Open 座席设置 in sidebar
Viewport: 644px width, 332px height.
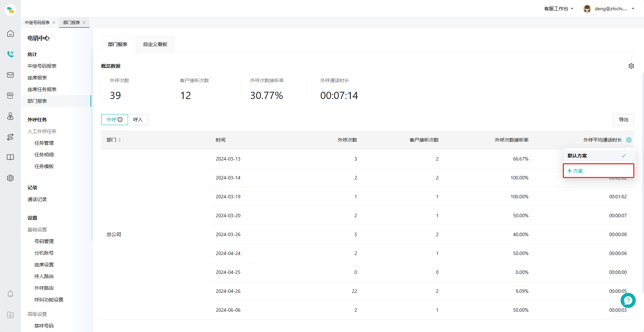click(44, 265)
